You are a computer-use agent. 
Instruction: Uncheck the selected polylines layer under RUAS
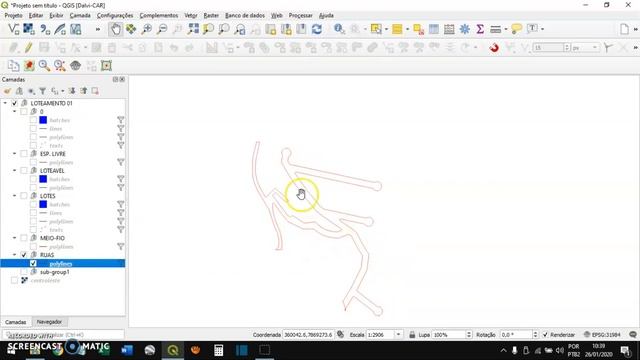click(x=33, y=264)
